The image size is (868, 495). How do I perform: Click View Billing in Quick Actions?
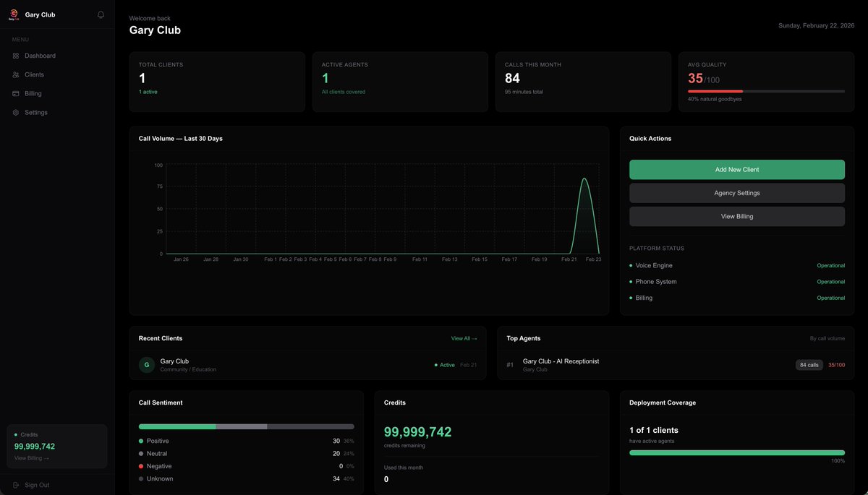click(736, 215)
